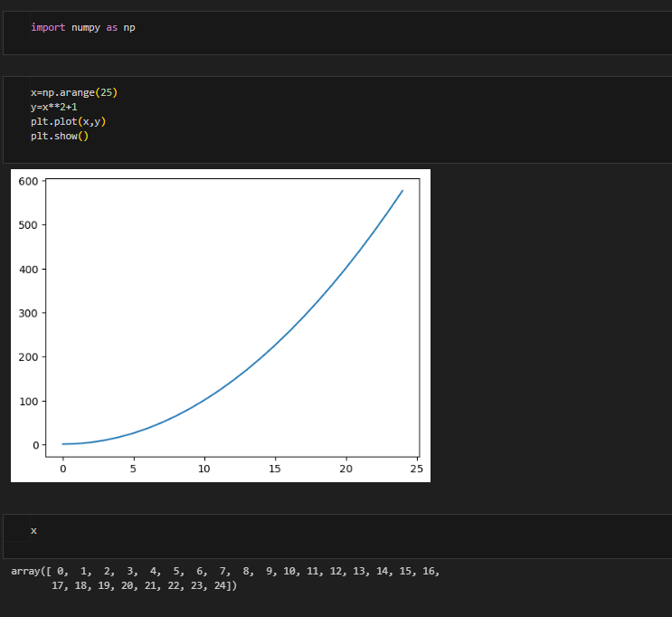Click the x-axis tick label 25
Screen dimensions: 672x617
coord(417,468)
